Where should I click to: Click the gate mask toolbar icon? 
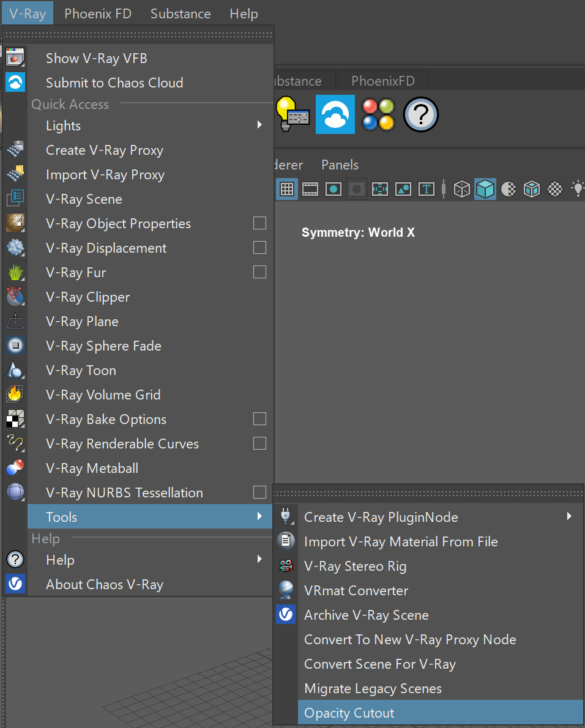point(357,189)
